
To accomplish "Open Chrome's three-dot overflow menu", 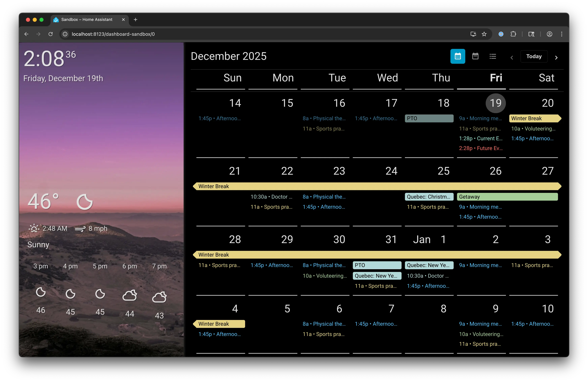I will [562, 34].
